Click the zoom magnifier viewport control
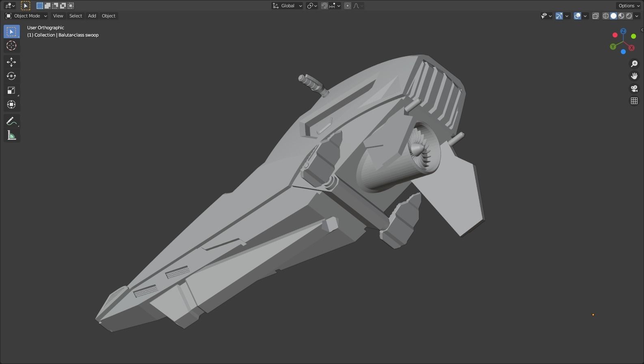 [634, 64]
